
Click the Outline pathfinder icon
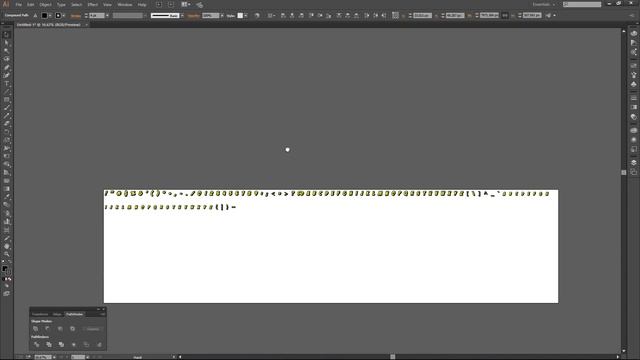pyautogui.click(x=86, y=344)
